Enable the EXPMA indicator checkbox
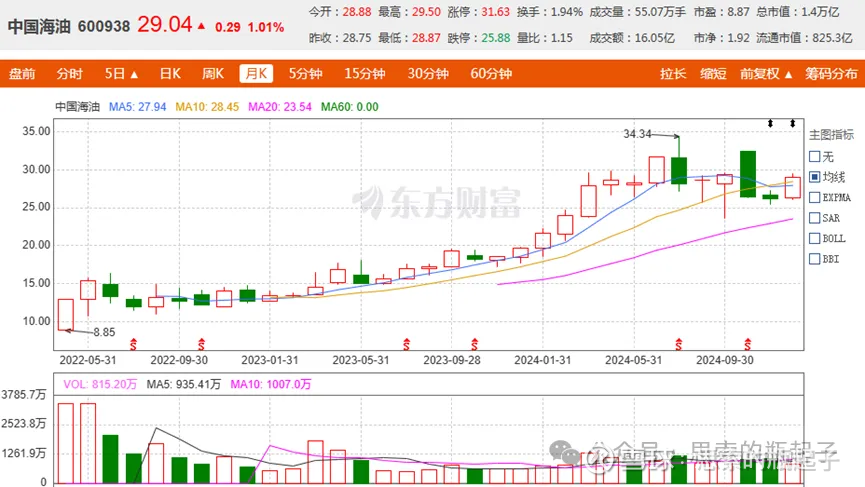The image size is (865, 487). click(x=815, y=197)
